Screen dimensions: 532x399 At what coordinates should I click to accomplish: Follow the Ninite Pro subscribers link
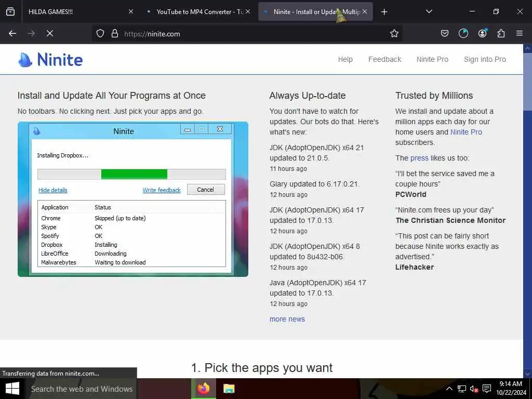pyautogui.click(x=466, y=132)
